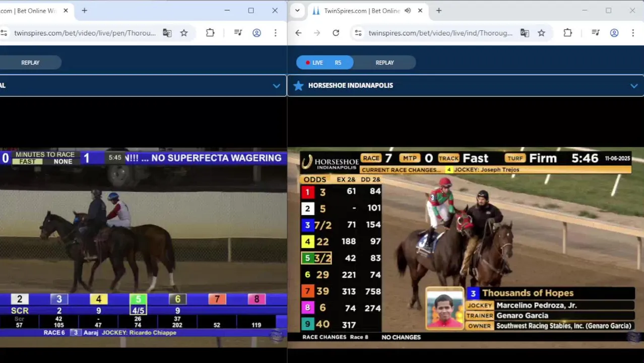Click forward arrow in right browser window
The width and height of the screenshot is (644, 363).
(317, 33)
